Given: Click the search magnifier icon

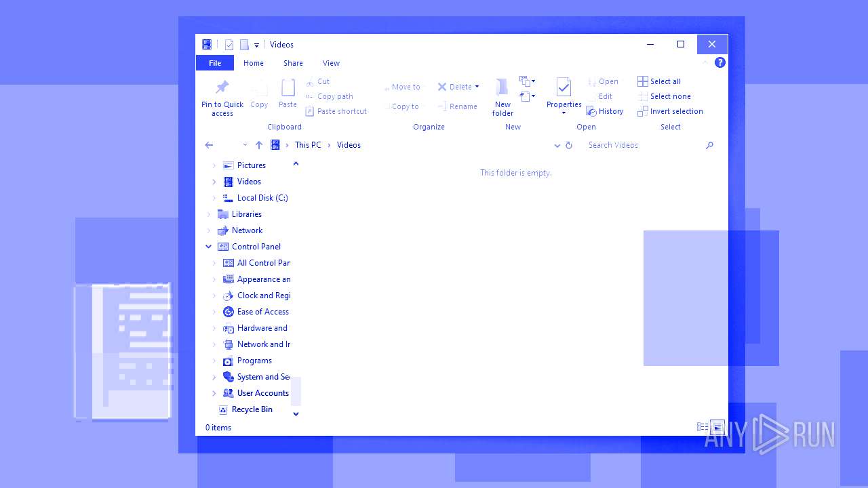Looking at the screenshot, I should 709,145.
